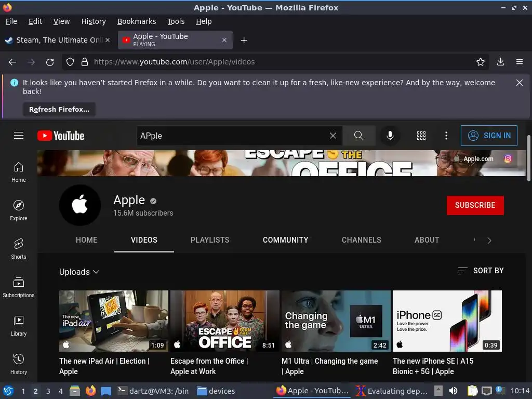This screenshot has width=532, height=399.
Task: Open the History menu in menu bar
Action: click(x=94, y=21)
